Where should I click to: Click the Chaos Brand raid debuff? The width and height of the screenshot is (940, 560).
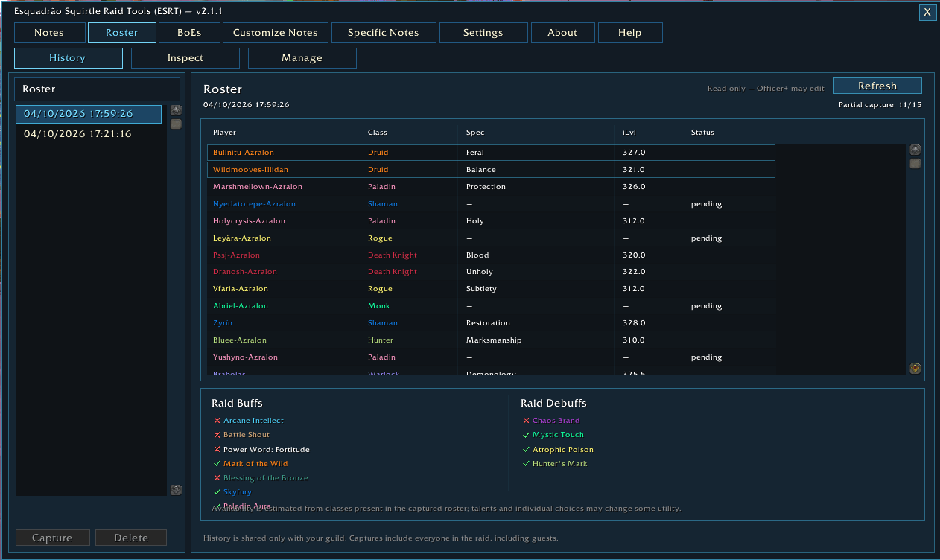556,421
